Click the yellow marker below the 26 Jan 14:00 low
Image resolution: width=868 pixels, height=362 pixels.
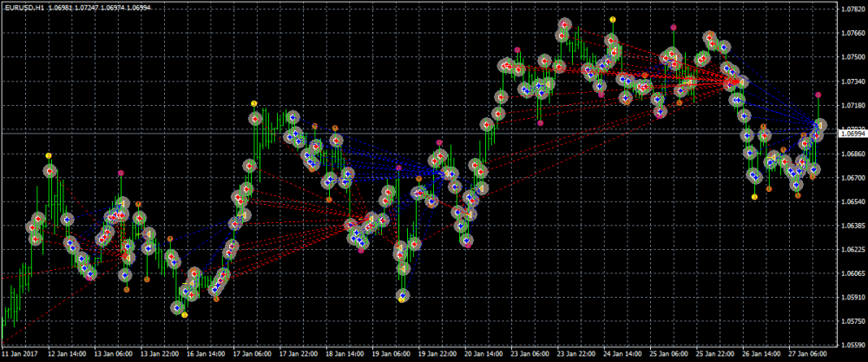754,197
